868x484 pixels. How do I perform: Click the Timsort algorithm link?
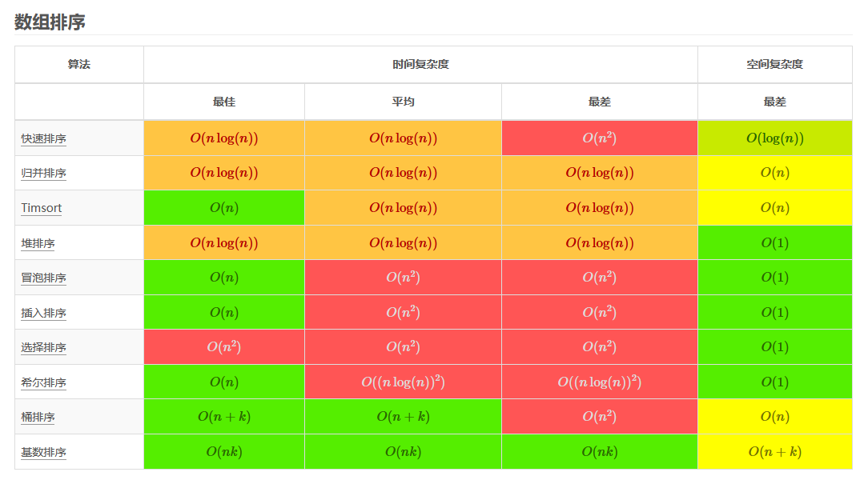point(41,208)
